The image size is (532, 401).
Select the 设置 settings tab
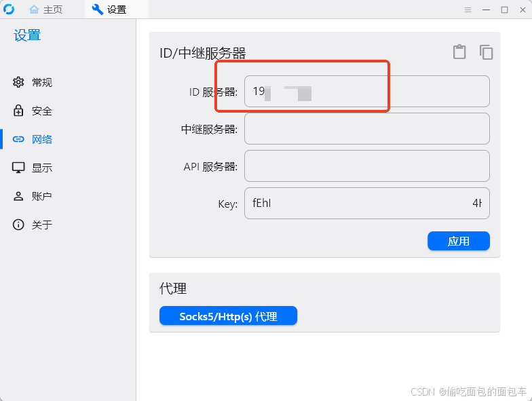coord(109,9)
